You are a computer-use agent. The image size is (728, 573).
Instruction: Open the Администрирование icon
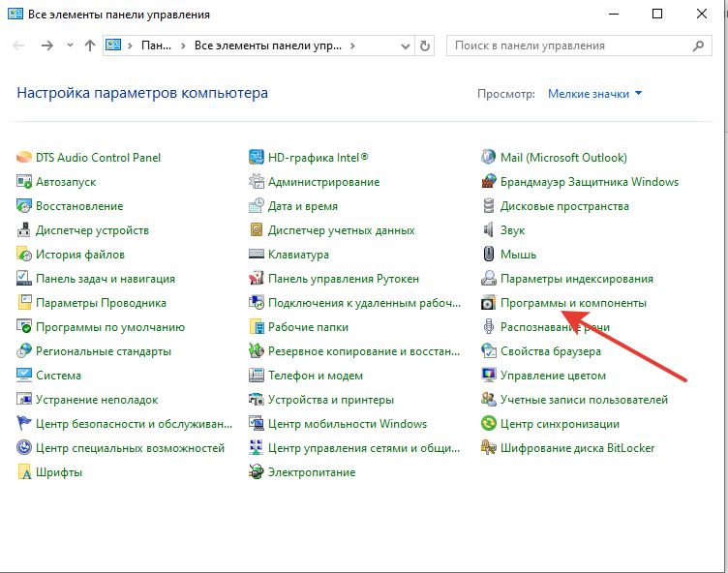click(x=257, y=182)
